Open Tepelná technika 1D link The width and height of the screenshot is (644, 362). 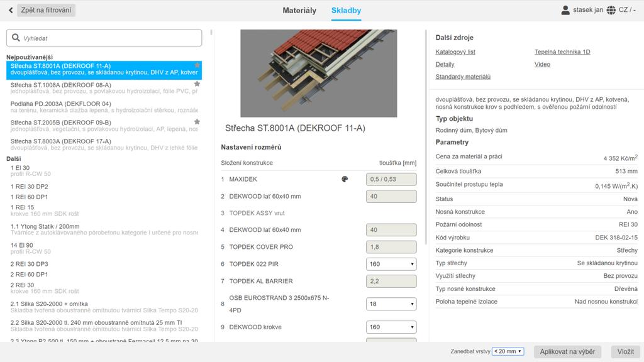coord(562,52)
